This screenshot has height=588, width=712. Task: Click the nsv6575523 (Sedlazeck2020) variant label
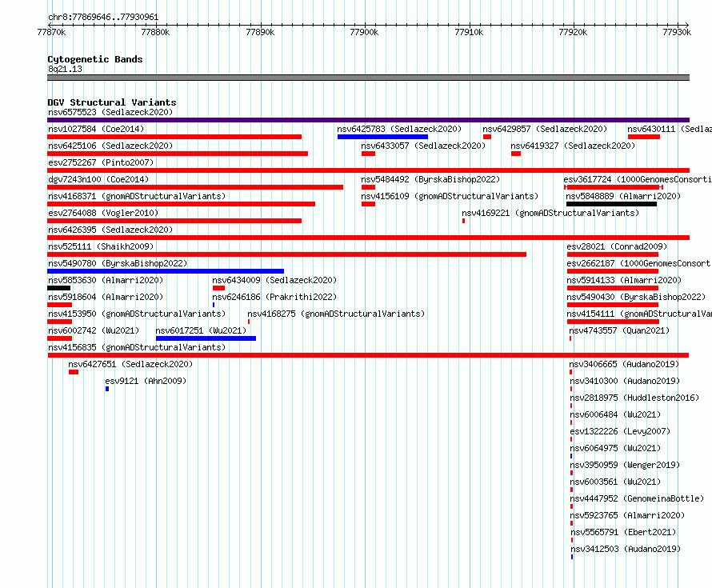click(x=110, y=112)
